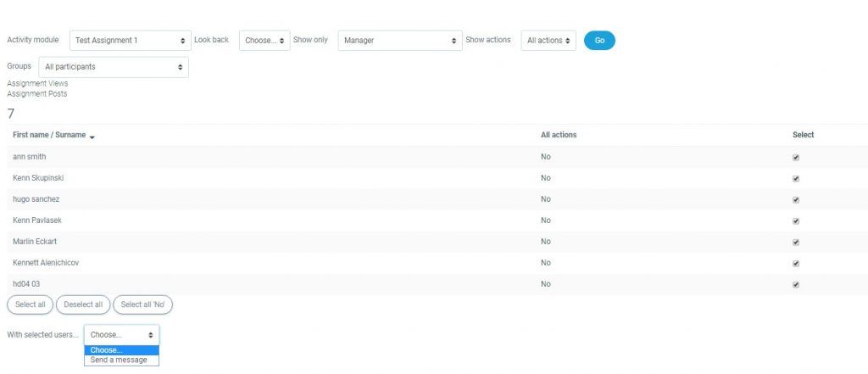Click the Select all button
Viewport: 868px width, 374px height.
click(31, 304)
